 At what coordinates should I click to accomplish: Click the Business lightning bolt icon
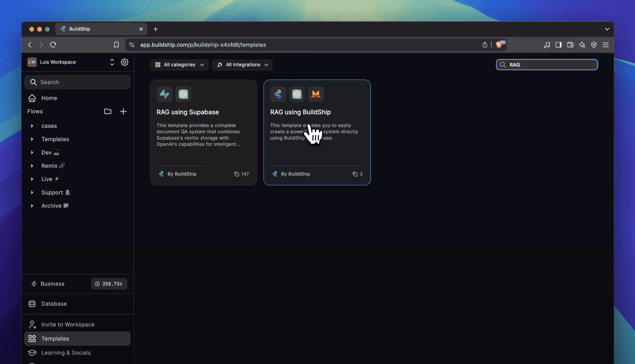(x=34, y=284)
